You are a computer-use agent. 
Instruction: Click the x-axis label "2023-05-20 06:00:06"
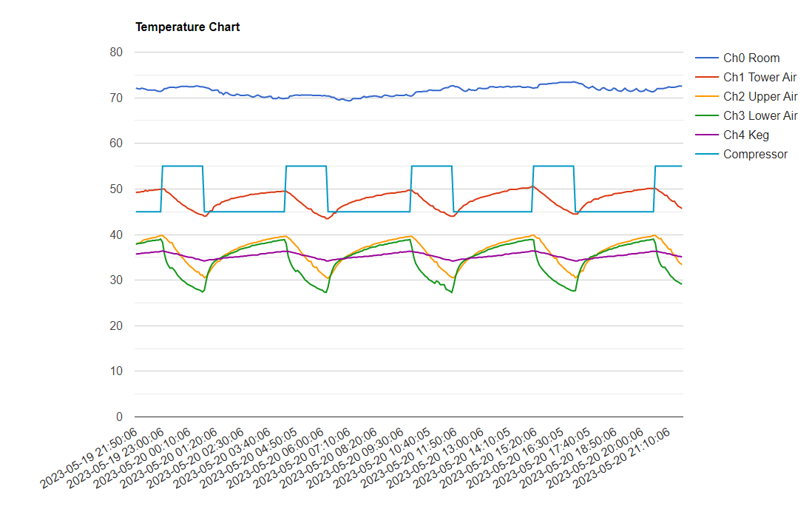coord(276,458)
